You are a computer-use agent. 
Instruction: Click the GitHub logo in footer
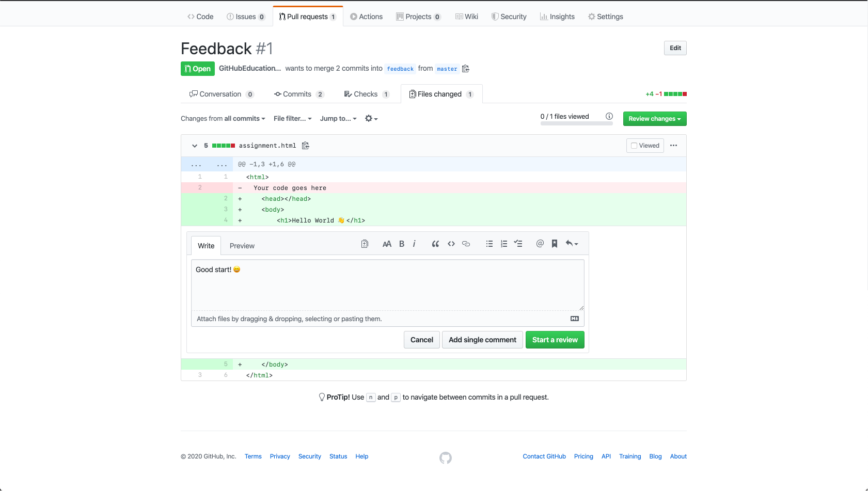point(446,458)
